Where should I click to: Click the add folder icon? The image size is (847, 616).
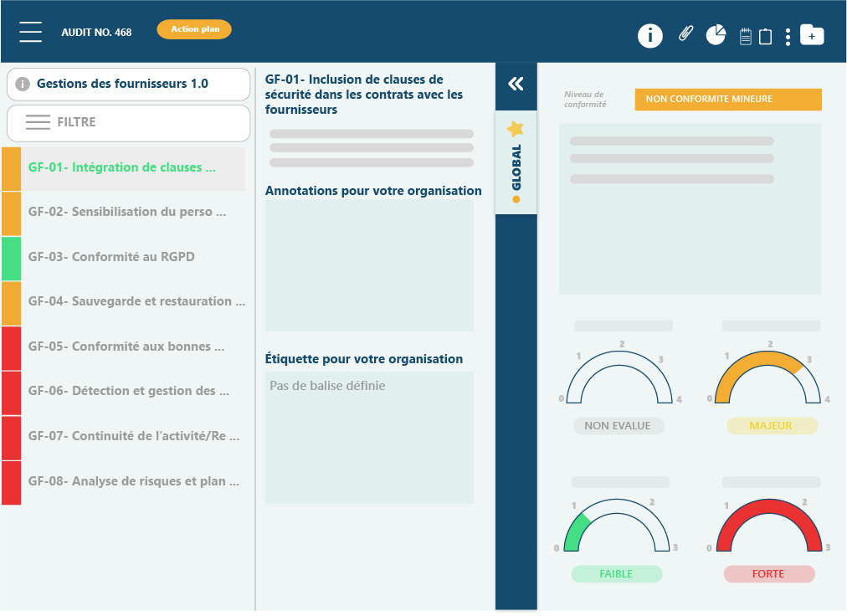(x=812, y=35)
